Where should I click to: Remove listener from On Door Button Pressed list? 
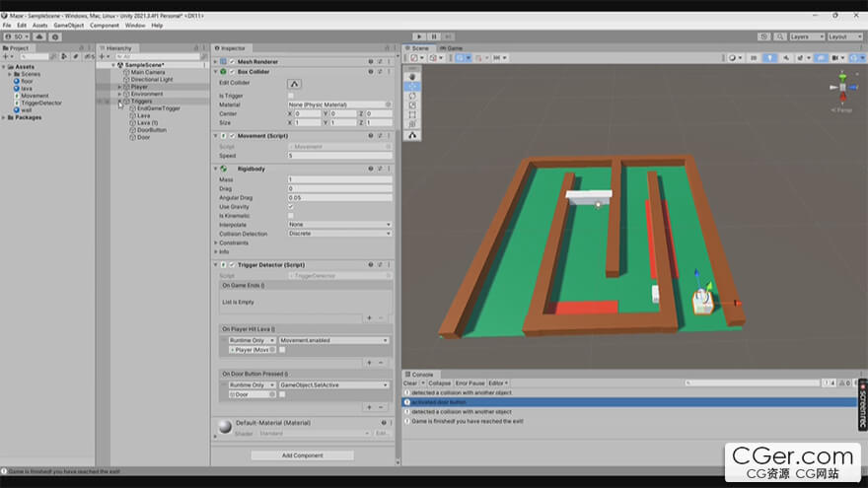coord(381,408)
